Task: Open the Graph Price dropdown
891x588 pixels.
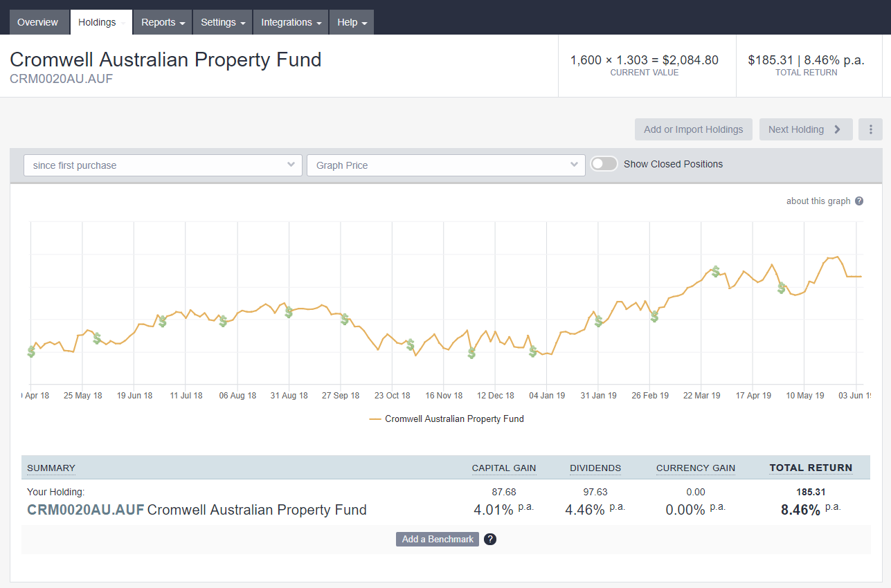Action: [x=446, y=165]
